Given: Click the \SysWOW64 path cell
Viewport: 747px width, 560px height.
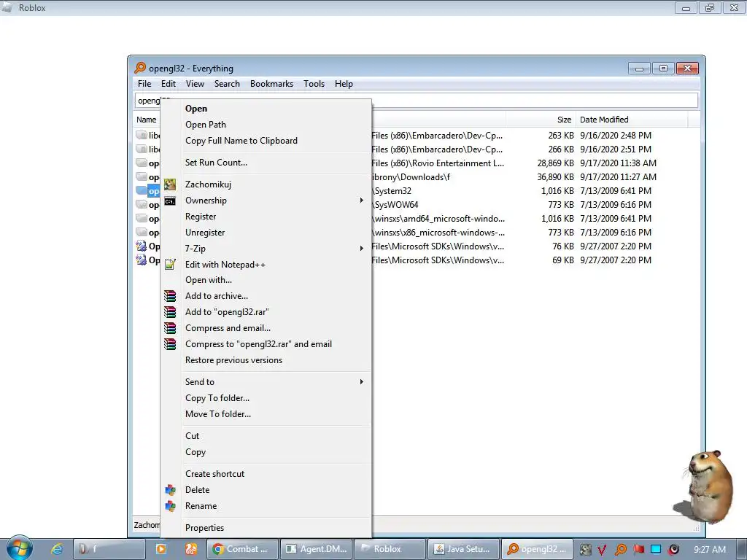Looking at the screenshot, I should pos(395,205).
